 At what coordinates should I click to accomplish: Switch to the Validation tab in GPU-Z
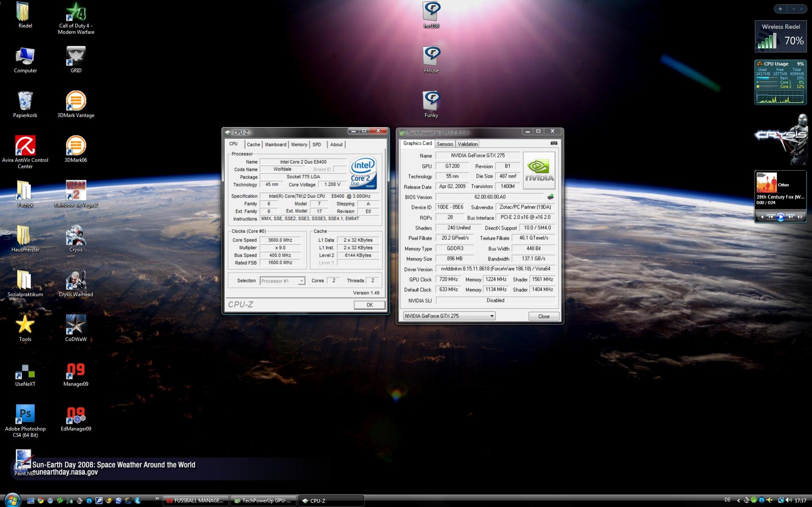[468, 144]
